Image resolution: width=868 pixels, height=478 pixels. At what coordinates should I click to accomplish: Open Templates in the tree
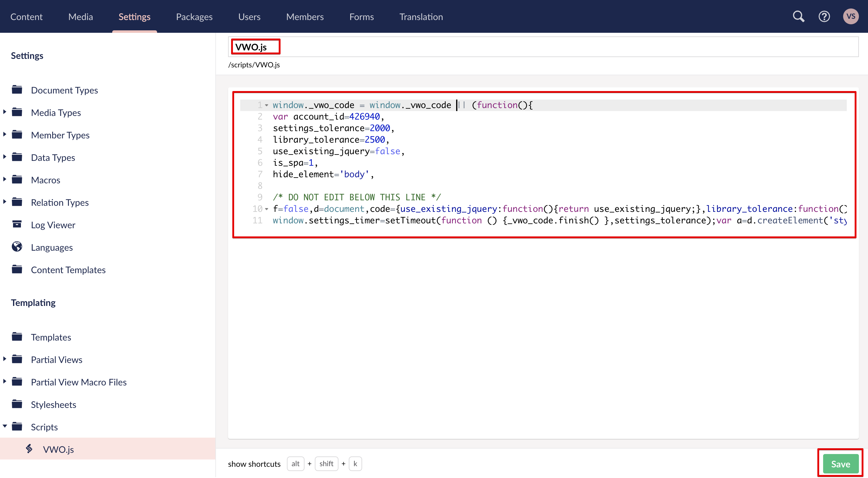[x=51, y=337]
